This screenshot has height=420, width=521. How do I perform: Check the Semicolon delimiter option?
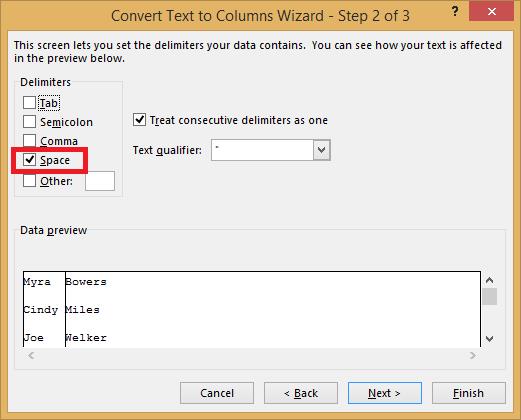click(29, 122)
